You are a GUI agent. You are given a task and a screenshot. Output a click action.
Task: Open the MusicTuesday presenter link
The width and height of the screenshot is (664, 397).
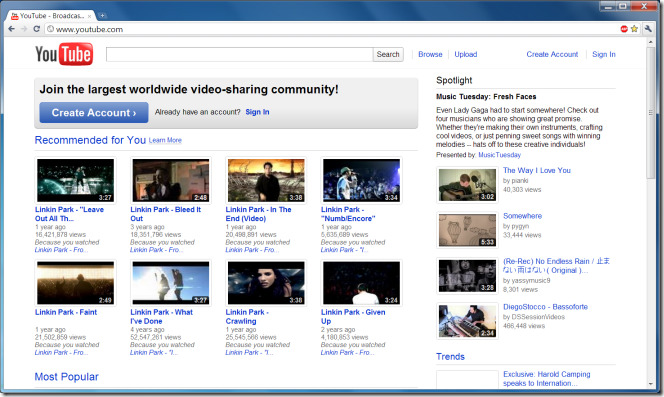[500, 155]
